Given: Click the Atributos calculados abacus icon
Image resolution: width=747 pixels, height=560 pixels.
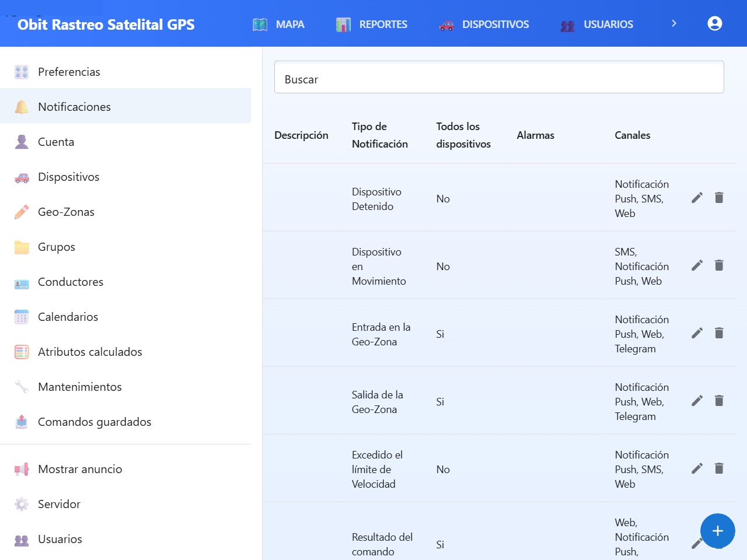Looking at the screenshot, I should coord(22,352).
